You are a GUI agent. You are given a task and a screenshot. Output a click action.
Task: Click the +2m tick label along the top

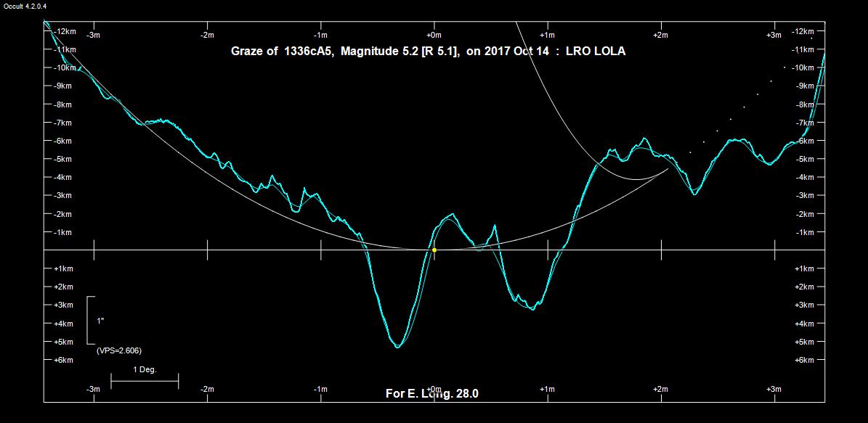click(x=660, y=35)
